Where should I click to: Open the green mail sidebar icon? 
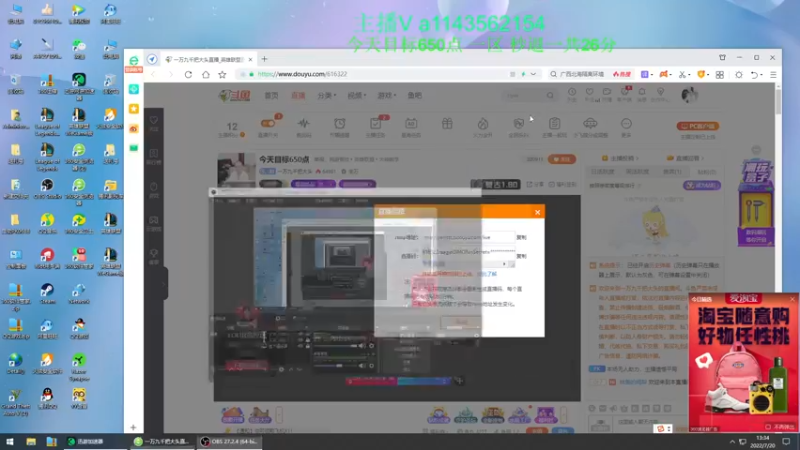tap(134, 148)
